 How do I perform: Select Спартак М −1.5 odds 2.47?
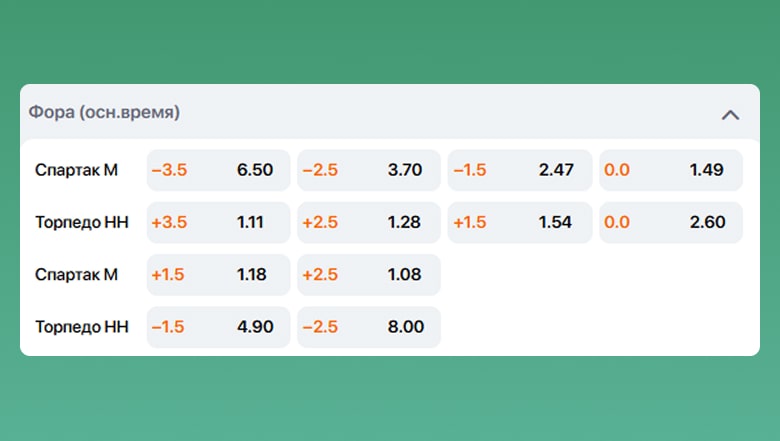click(x=519, y=170)
